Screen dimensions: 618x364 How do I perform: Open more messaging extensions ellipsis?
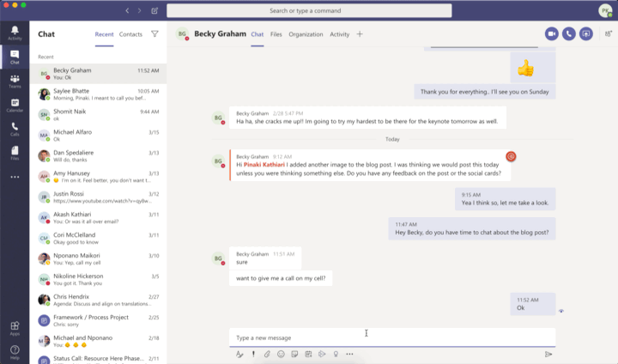click(x=349, y=355)
